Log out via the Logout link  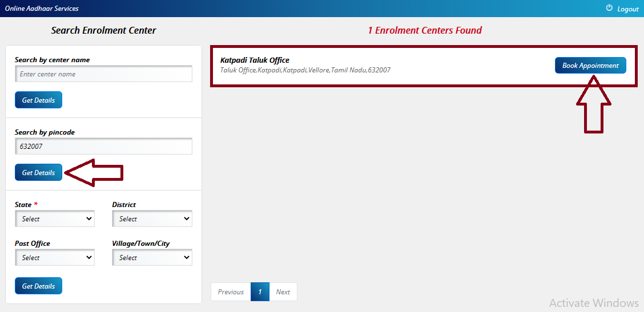(627, 9)
